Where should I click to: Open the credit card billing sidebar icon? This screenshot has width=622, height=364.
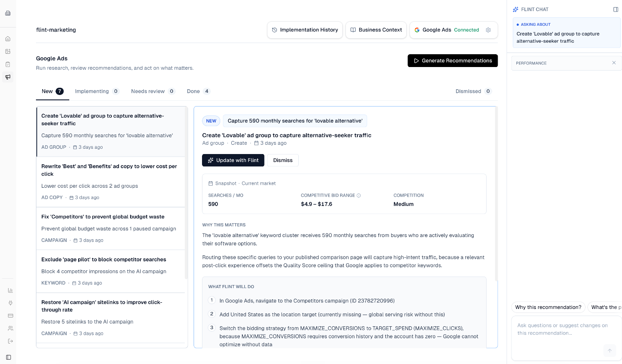tap(10, 316)
